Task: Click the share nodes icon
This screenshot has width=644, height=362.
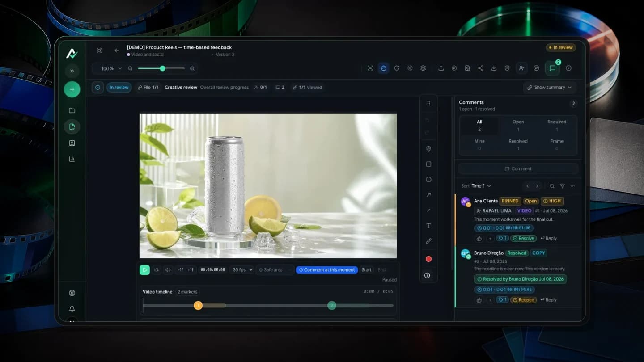Action: tap(481, 68)
